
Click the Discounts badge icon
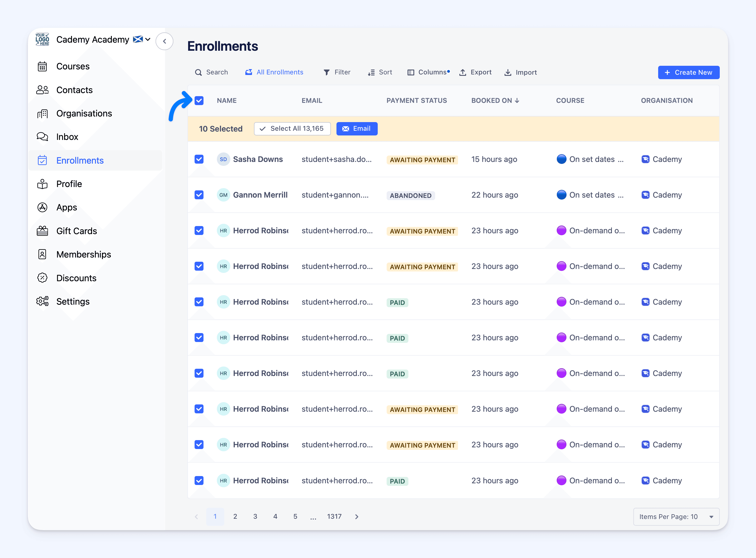pyautogui.click(x=42, y=278)
